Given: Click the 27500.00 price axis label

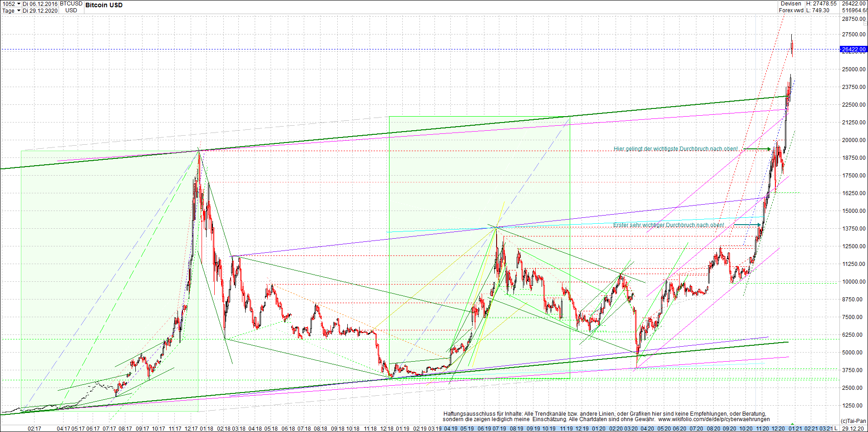Looking at the screenshot, I should (x=854, y=34).
